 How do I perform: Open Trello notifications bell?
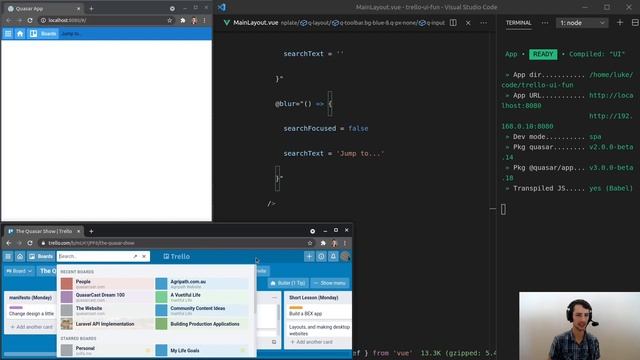coord(333,256)
